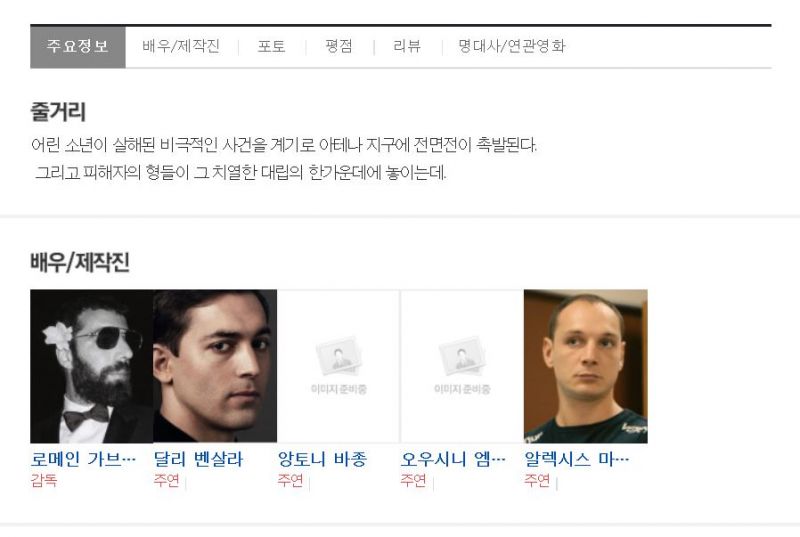Open the 포토 tab
This screenshot has width=800, height=537.
coord(271,46)
